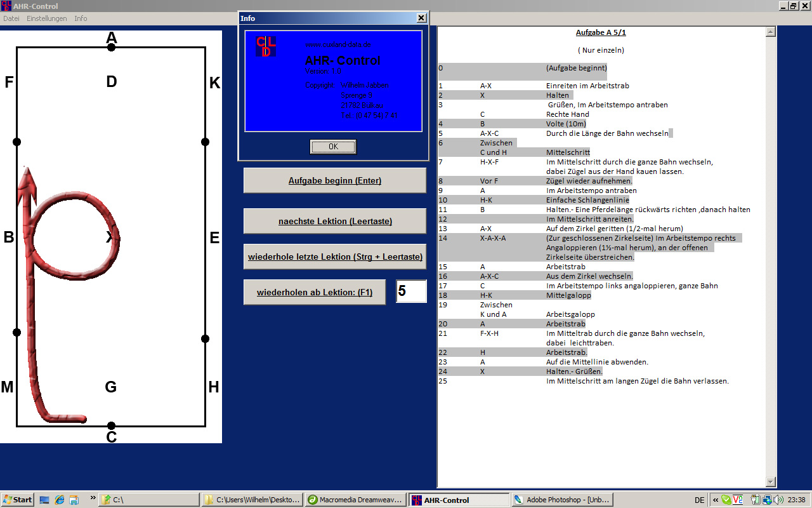The width and height of the screenshot is (812, 508).
Task: Click the lesson number field showing 5
Action: [411, 291]
